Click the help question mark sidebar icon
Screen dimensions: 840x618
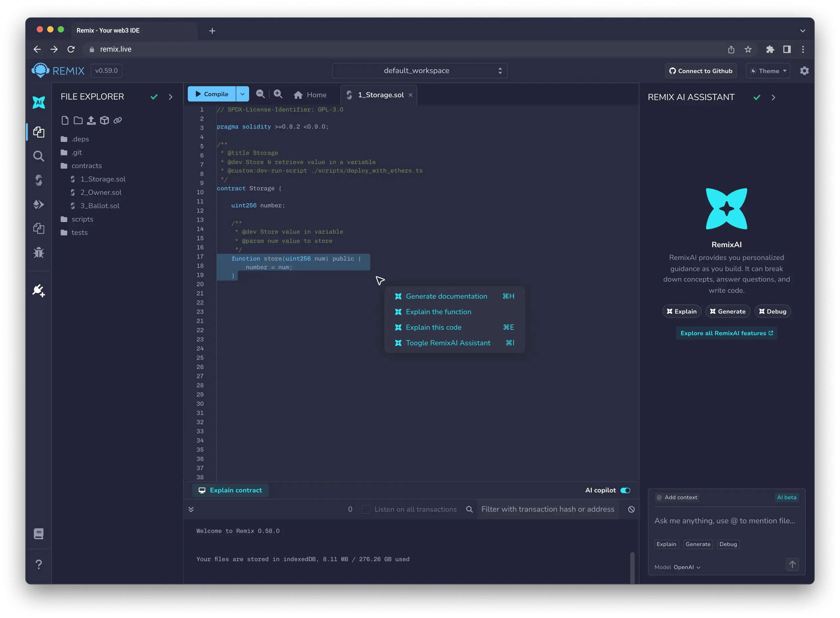click(38, 564)
